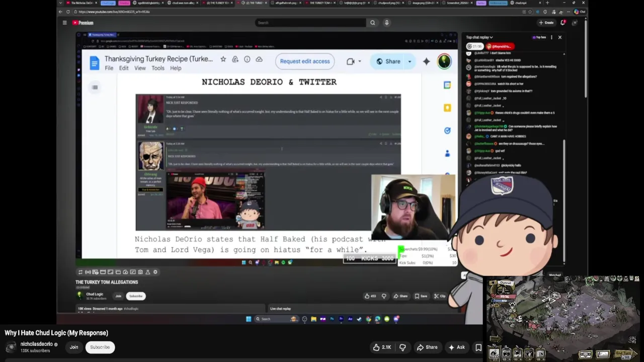Open the YouTube notifications bell
This screenshot has width=644, height=362.
pos(563,23)
